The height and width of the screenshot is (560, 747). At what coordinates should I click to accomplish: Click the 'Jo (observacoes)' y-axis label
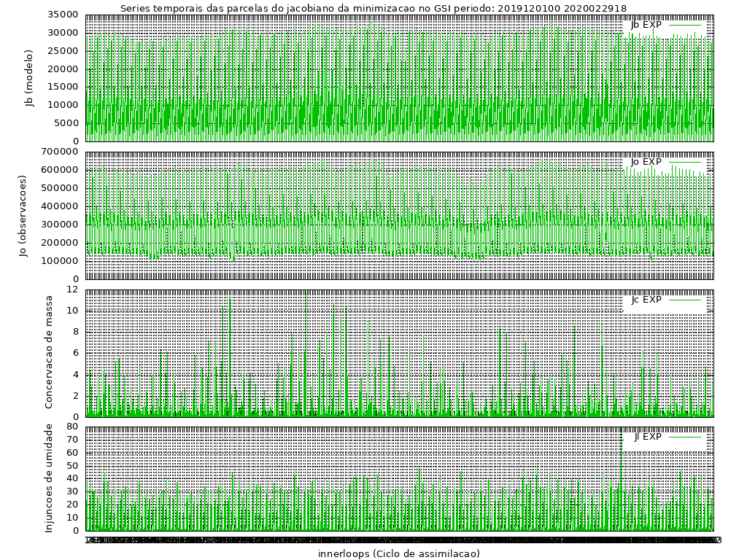point(23,216)
